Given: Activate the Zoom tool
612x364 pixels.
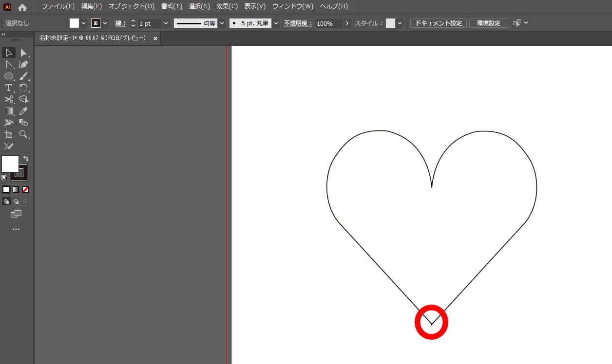Looking at the screenshot, I should pos(24,135).
